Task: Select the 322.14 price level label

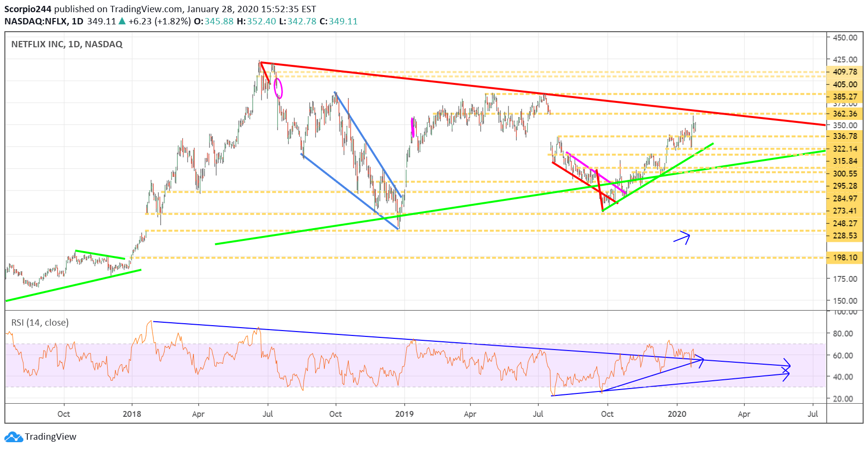Action: (x=845, y=149)
